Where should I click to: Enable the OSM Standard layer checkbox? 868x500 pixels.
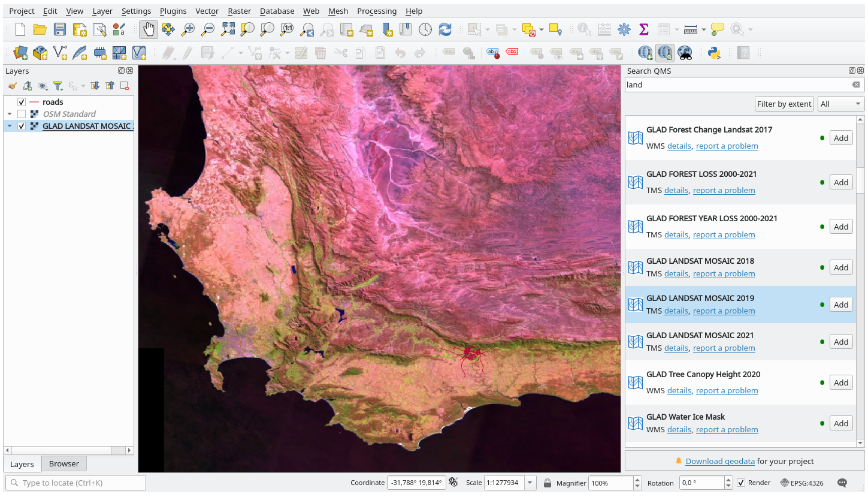pos(22,114)
